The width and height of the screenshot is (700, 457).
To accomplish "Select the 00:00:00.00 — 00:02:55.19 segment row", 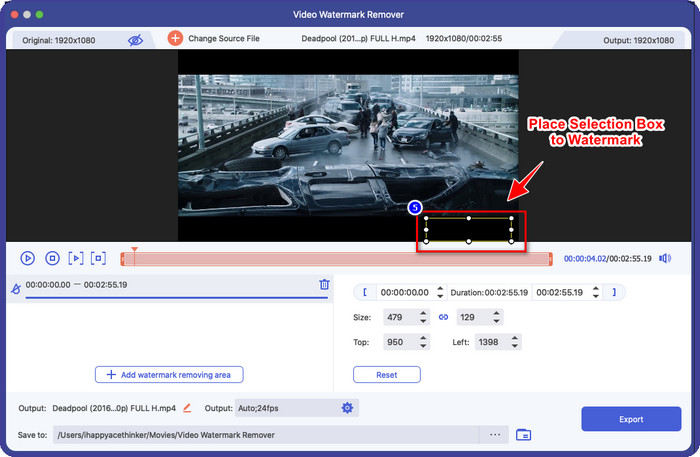I will pos(170,288).
